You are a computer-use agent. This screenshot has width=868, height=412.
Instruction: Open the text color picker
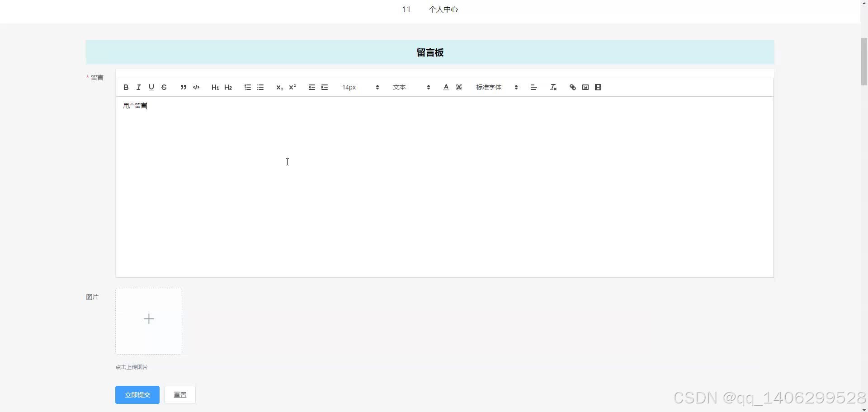(446, 87)
